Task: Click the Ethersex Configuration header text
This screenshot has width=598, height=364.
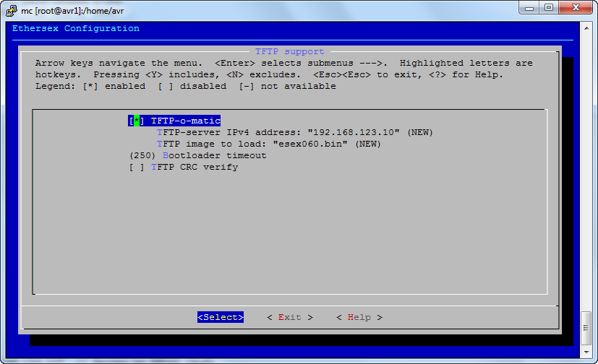Action: (76, 28)
